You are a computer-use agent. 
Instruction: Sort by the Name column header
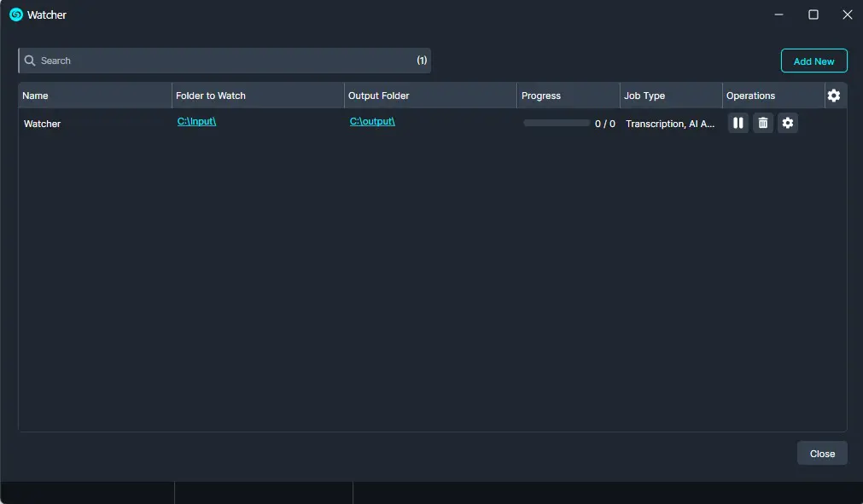[95, 96]
